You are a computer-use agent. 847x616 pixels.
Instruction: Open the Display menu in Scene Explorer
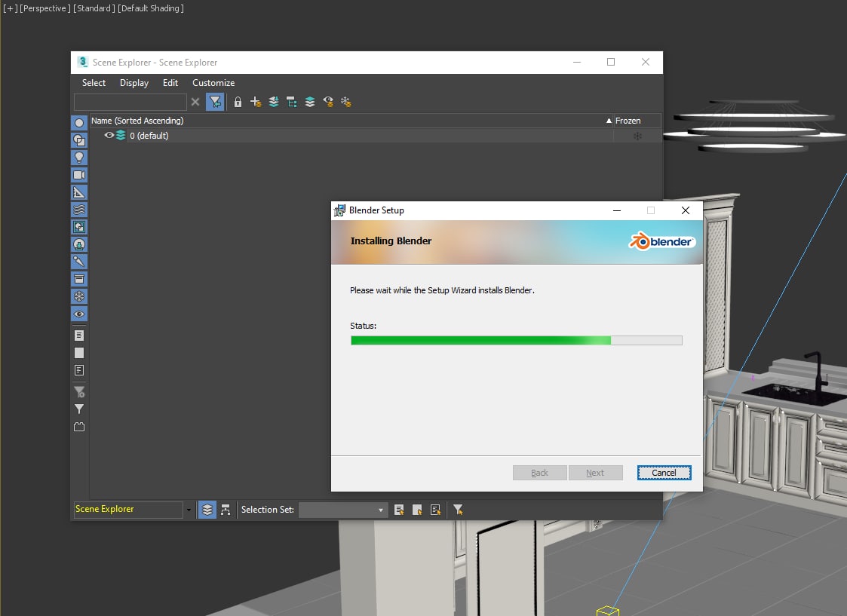pos(134,83)
